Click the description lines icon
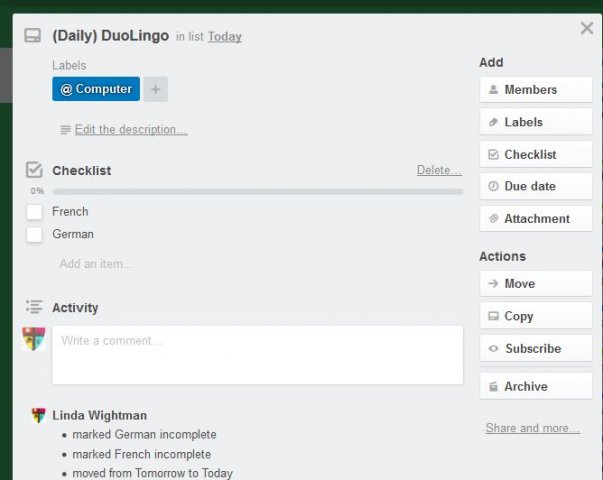Screen dimensions: 603x480 [65, 130]
